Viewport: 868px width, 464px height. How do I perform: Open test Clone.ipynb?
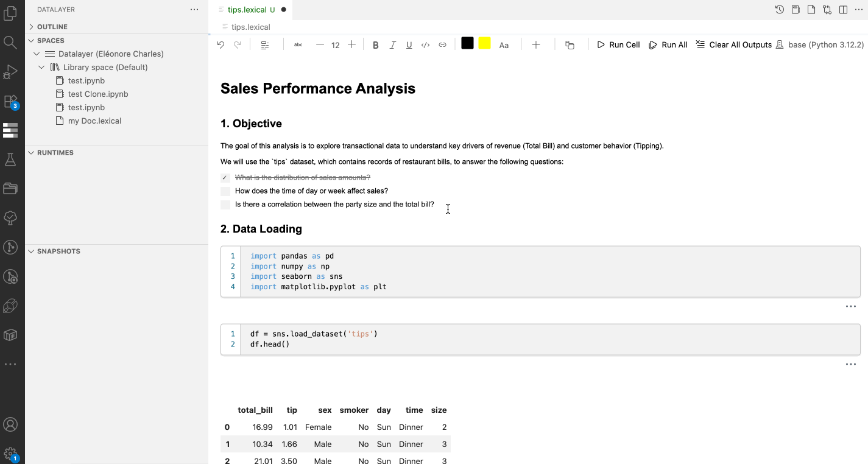tap(98, 94)
